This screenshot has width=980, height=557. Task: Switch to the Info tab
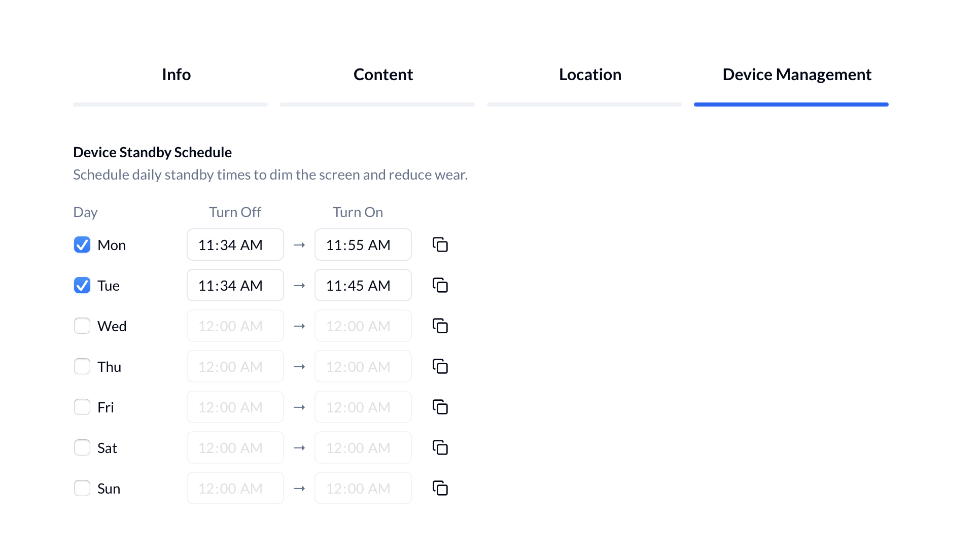pyautogui.click(x=176, y=75)
